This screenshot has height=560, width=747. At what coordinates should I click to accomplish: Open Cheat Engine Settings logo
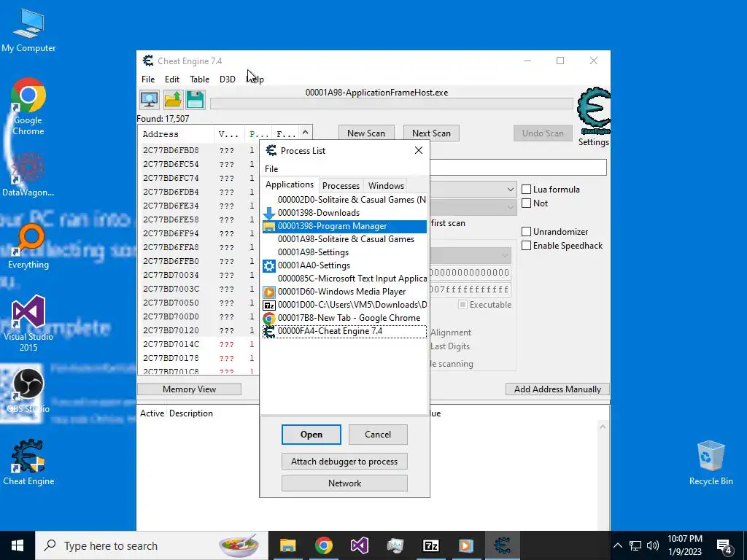pyautogui.click(x=593, y=112)
